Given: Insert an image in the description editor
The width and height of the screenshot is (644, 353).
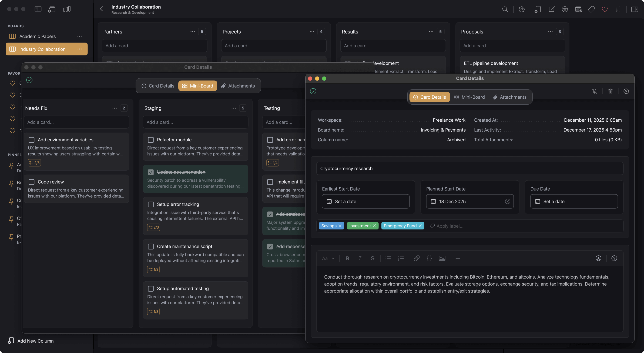Looking at the screenshot, I should click(442, 258).
